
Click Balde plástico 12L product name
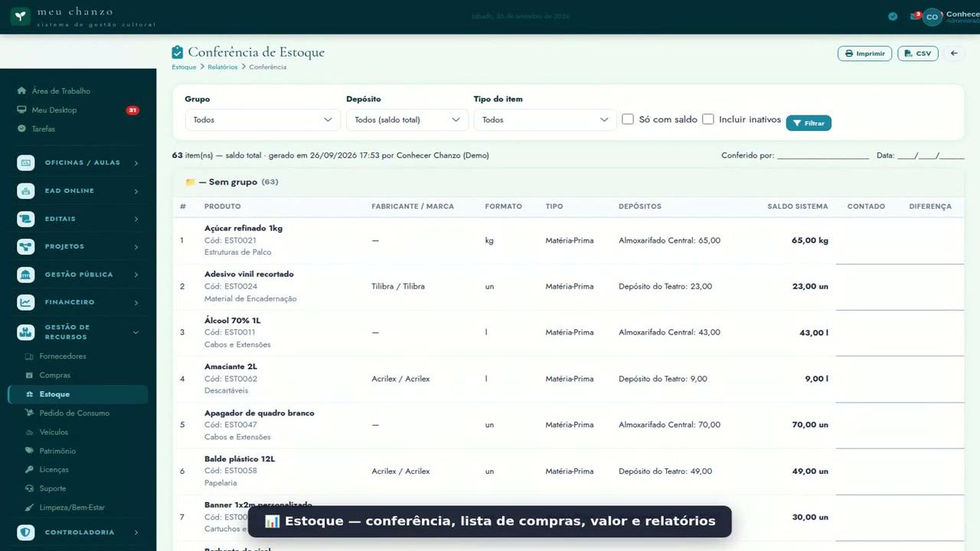240,459
